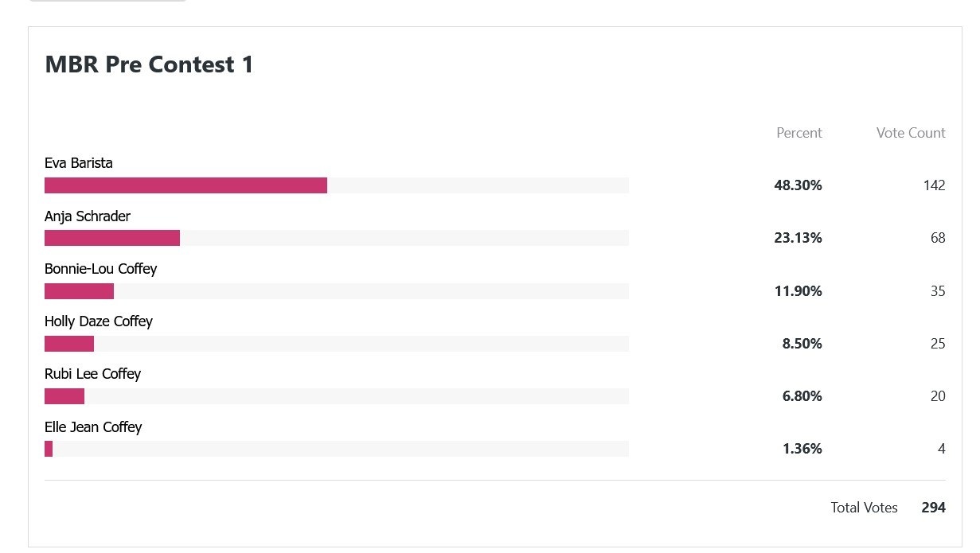Click the 294 total votes number
980x553 pixels.
[934, 508]
